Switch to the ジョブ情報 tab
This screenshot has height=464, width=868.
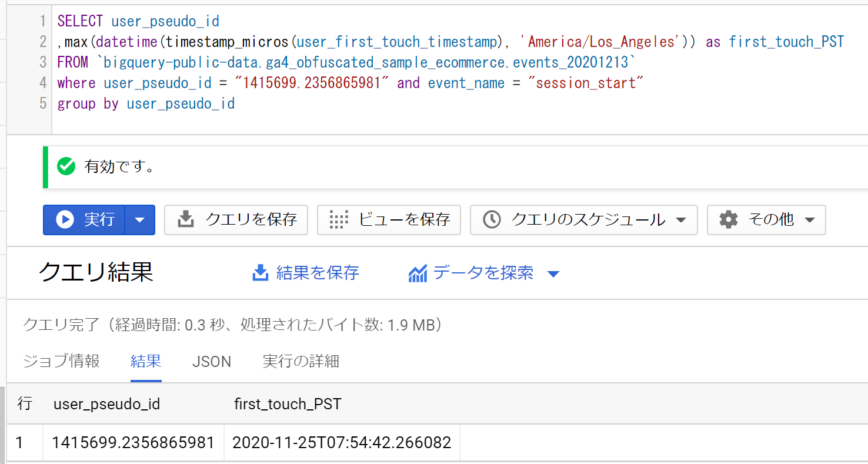(61, 361)
